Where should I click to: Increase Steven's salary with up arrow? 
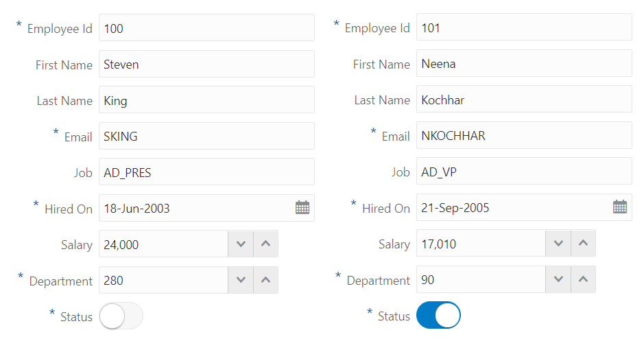tap(266, 244)
